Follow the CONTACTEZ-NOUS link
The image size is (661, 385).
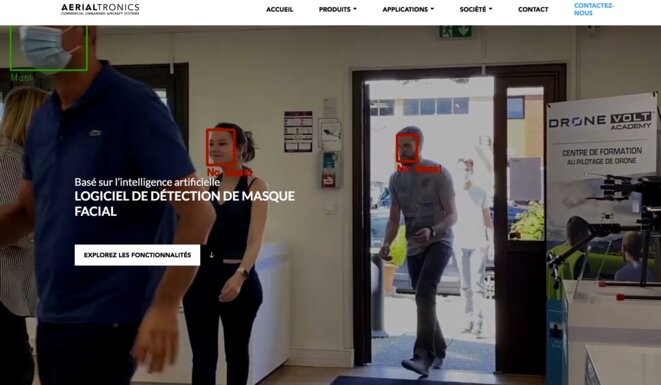tap(594, 9)
